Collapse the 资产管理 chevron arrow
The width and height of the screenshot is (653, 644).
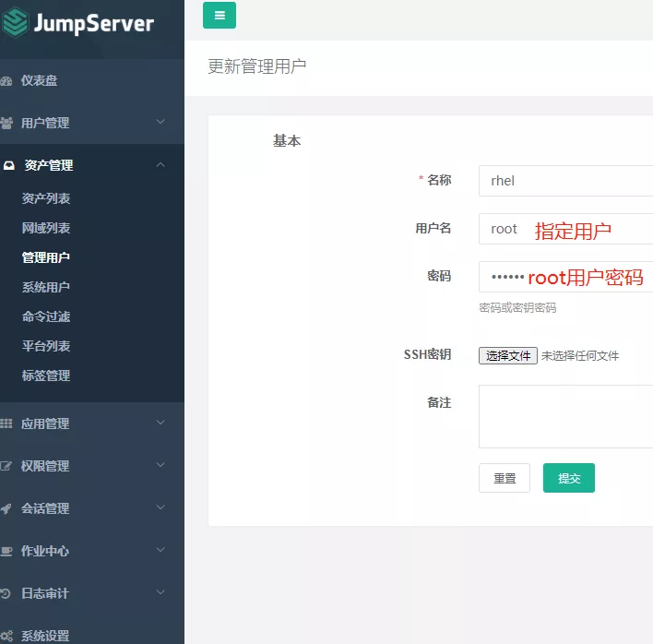coord(160,165)
